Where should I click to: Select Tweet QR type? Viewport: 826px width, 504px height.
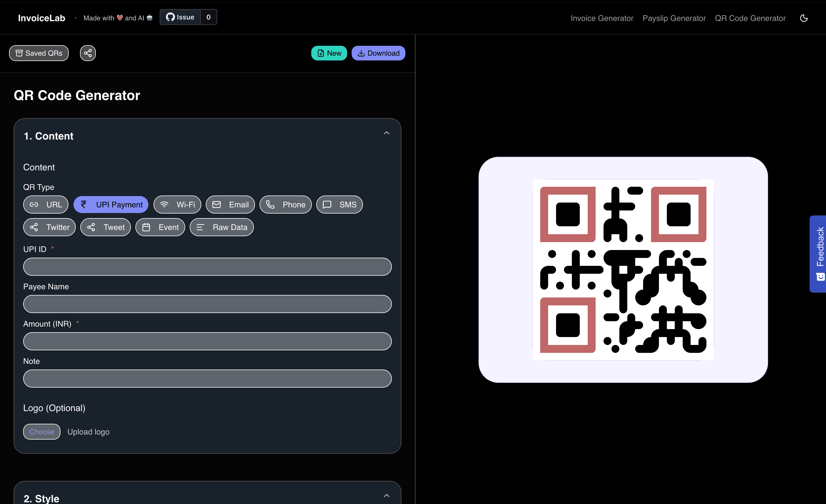[x=106, y=227]
